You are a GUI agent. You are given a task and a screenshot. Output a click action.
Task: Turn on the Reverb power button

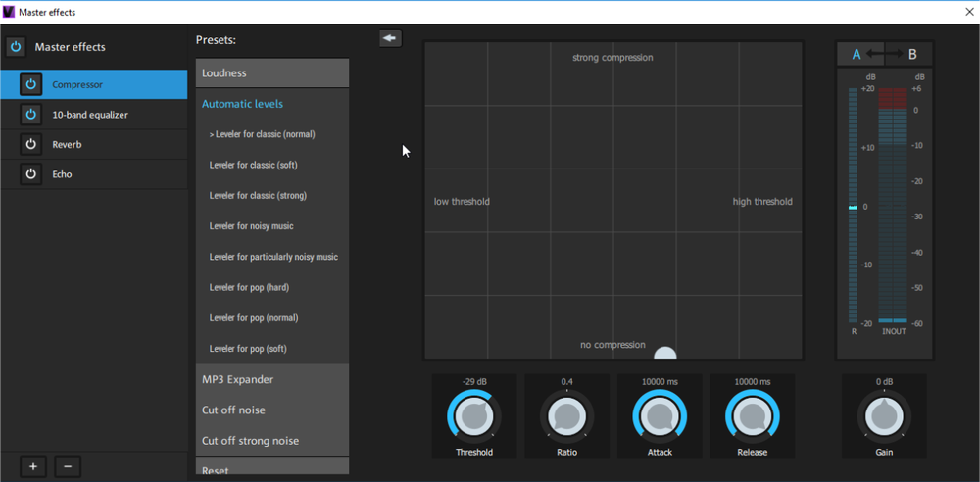tap(30, 144)
